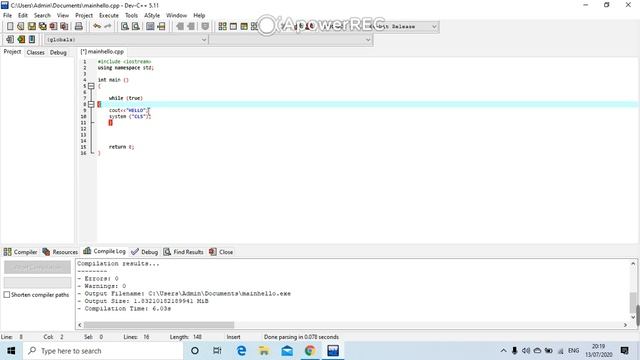Viewport: 640px width, 360px height.
Task: Show hidden system tray icons chevron
Action: [503, 351]
